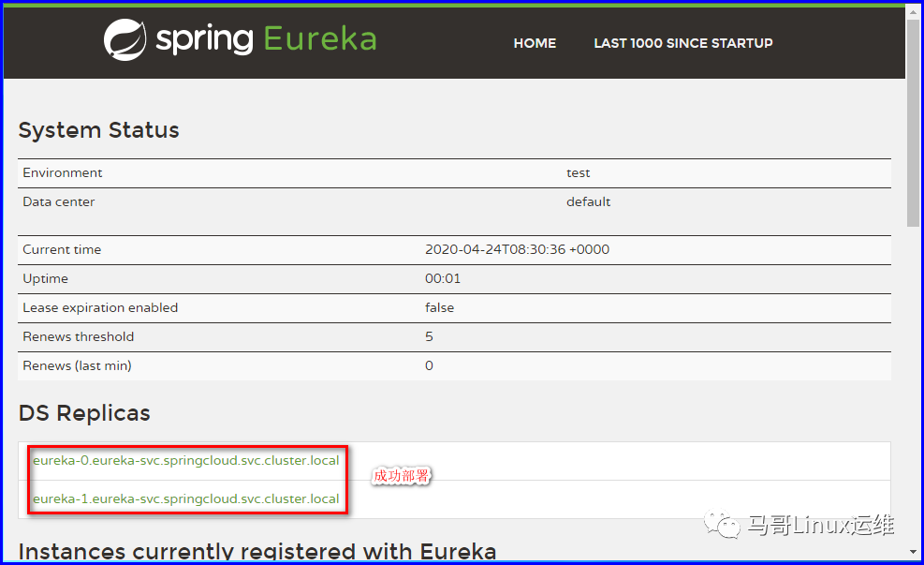The image size is (924, 565).
Task: Select the 'Lease expiration enabled' label
Action: (x=100, y=307)
